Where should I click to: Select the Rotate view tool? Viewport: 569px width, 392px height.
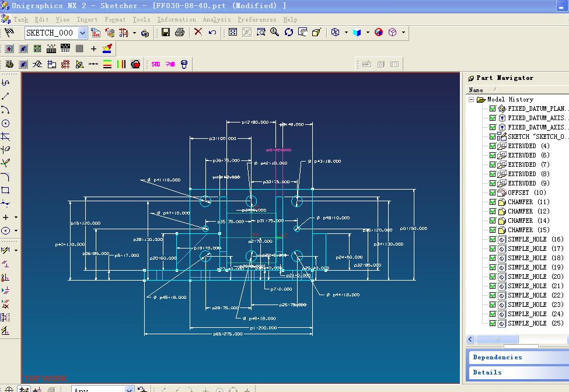[289, 32]
